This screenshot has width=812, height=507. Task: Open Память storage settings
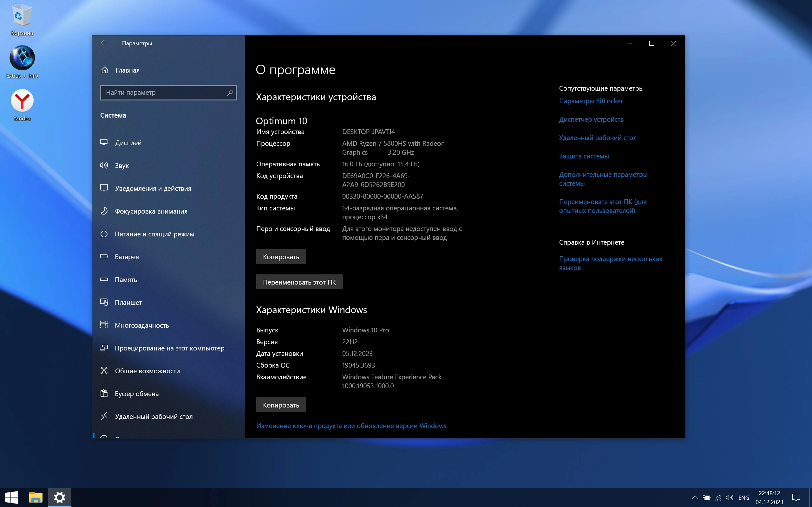click(126, 280)
